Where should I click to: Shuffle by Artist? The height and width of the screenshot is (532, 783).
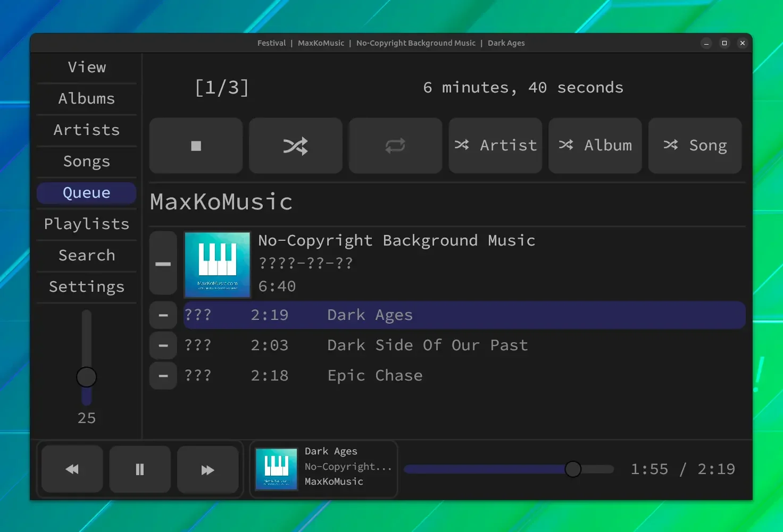click(x=495, y=146)
